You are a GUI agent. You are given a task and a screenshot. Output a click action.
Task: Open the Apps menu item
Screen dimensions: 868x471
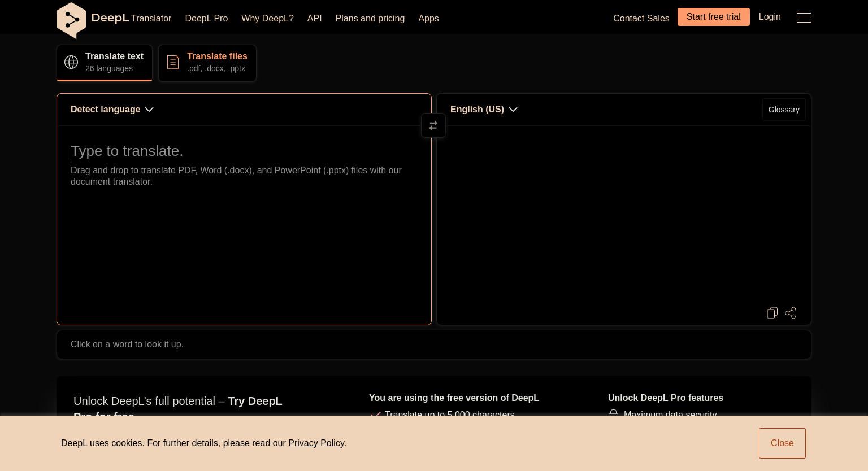tap(428, 18)
